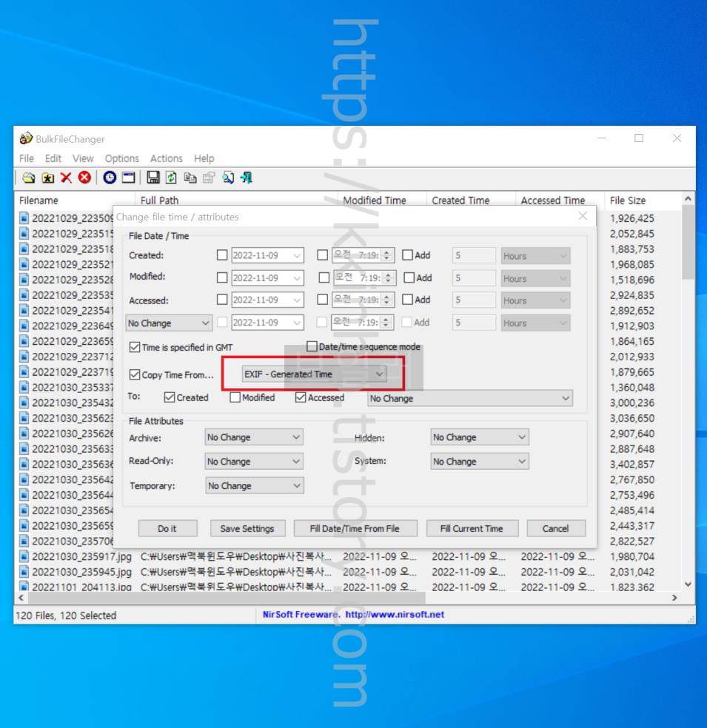This screenshot has height=728, width=707.
Task: Click the grayed Properties toolbar icon
Action: click(209, 178)
